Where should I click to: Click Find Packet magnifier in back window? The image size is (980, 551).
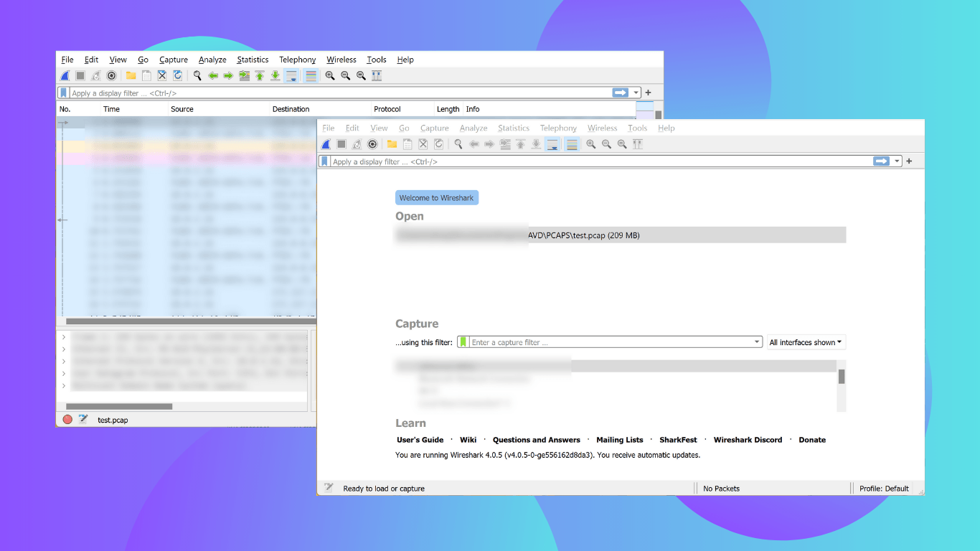(197, 76)
